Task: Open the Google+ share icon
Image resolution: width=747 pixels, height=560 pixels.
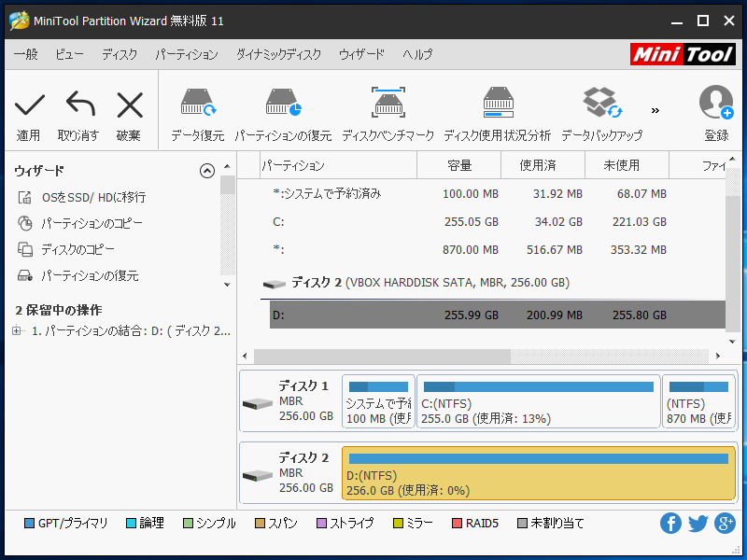Action: click(x=725, y=524)
